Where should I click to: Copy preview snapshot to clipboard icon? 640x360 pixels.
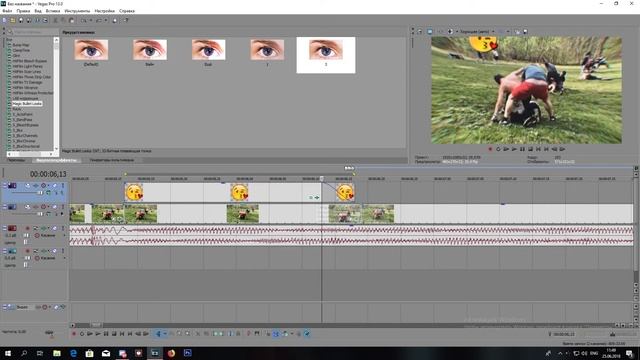517,31
